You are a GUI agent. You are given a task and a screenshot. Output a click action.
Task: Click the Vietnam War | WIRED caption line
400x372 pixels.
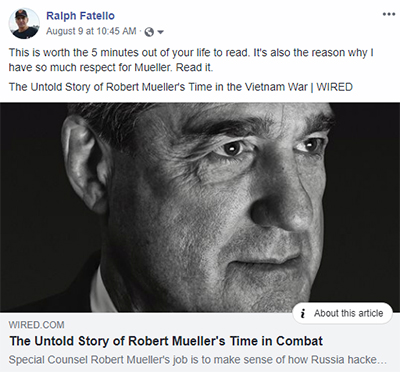click(x=181, y=87)
